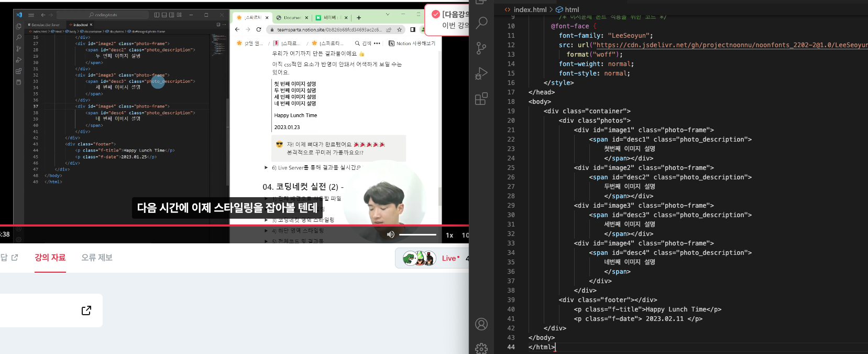868x354 pixels.
Task: Open Search in the video's VS Code sidebar
Action: [18, 37]
